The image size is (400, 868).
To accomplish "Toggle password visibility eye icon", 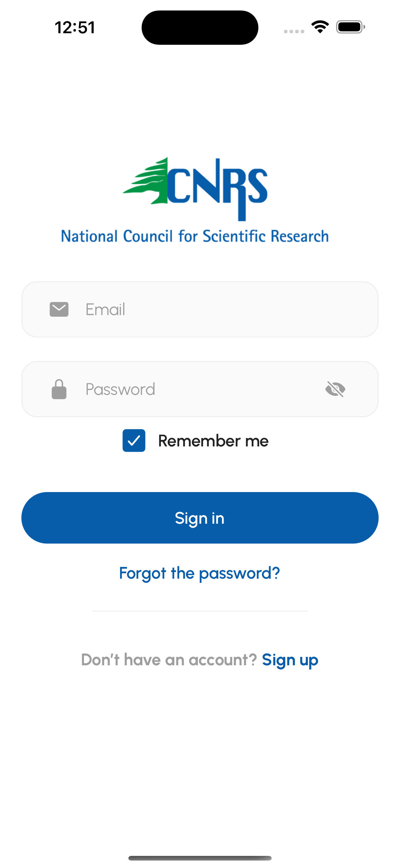I will coord(336,389).
